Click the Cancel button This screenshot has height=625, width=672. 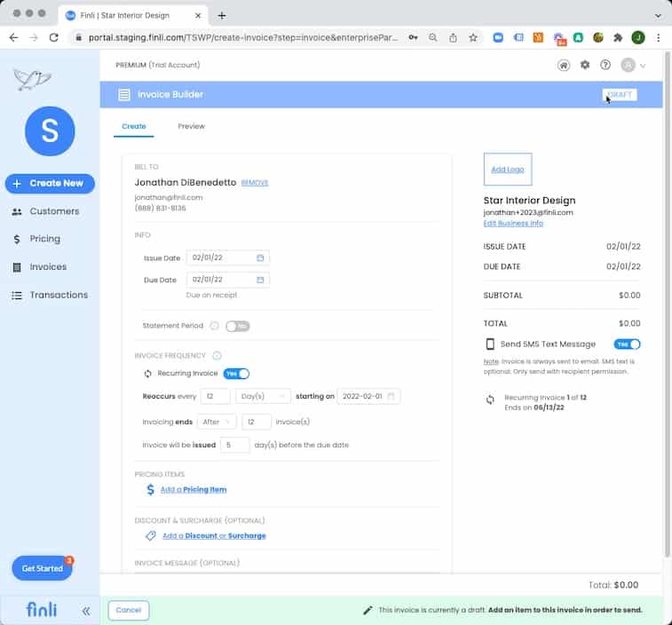(x=129, y=610)
